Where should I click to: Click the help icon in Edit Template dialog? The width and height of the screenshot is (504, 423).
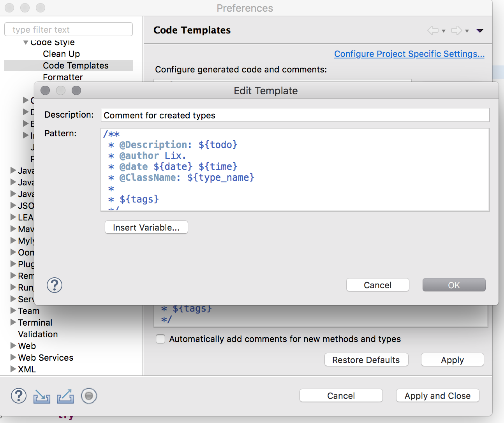pyautogui.click(x=55, y=285)
